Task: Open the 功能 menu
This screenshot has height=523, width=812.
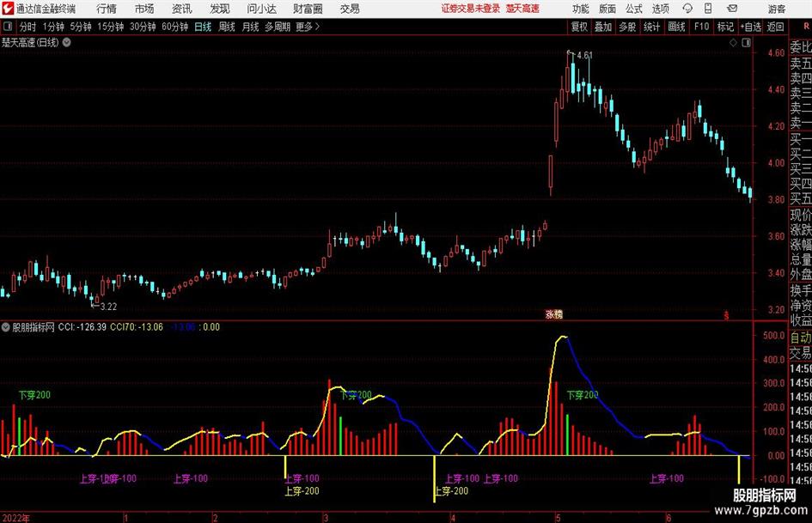Action: pyautogui.click(x=581, y=9)
